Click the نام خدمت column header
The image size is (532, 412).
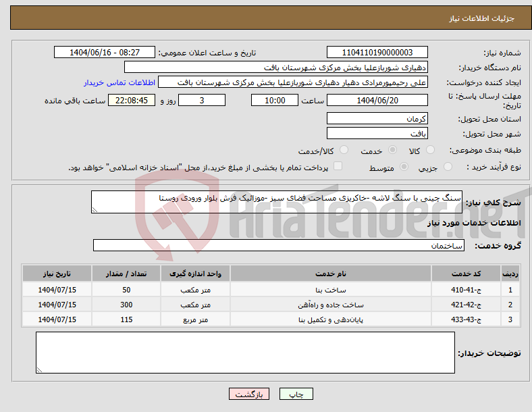(x=330, y=274)
